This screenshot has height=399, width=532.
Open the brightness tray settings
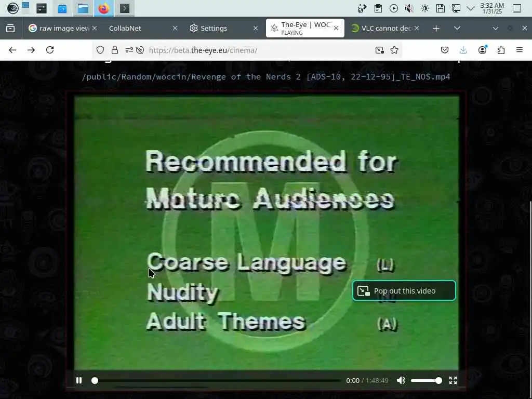coord(425,8)
